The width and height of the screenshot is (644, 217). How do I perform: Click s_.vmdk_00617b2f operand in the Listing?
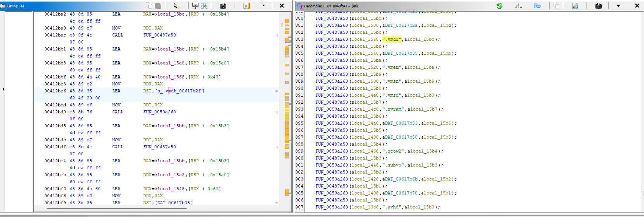(179, 91)
